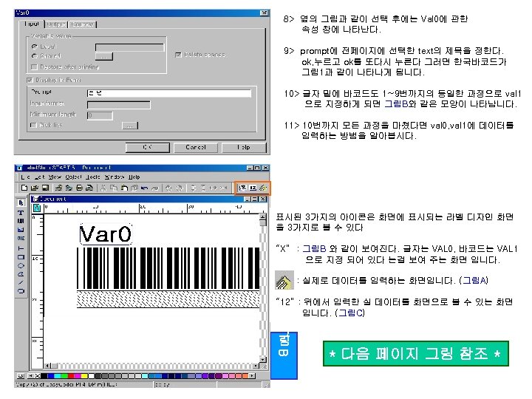532x399 pixels.
Task: Open the File menu
Action: pyautogui.click(x=25, y=177)
